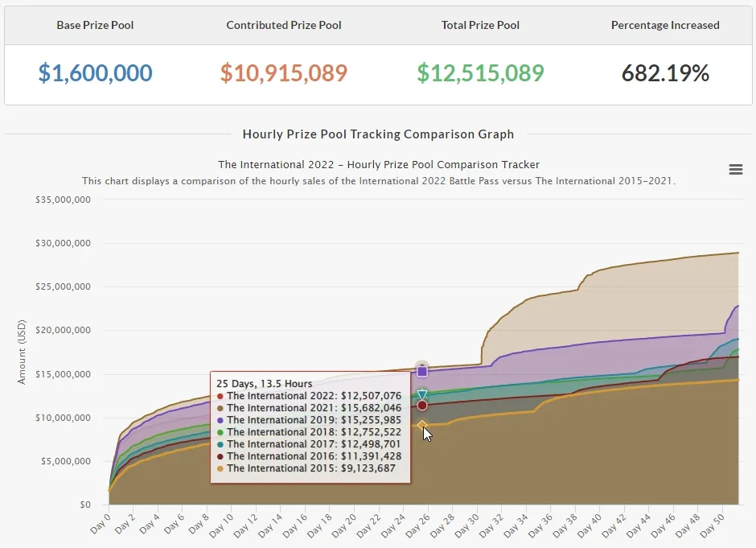Click the Day 10 x-axis label

[x=221, y=525]
